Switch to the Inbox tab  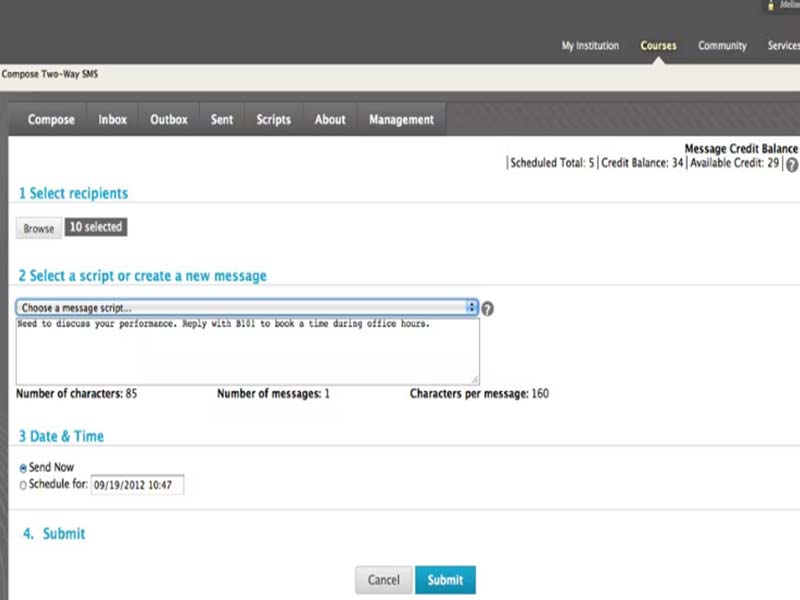pyautogui.click(x=112, y=119)
